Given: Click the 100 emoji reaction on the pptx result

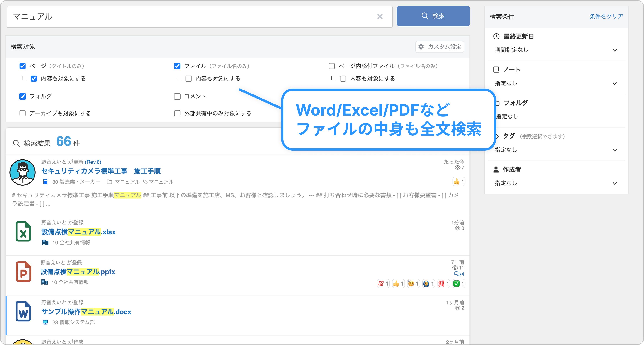Looking at the screenshot, I should tap(383, 283).
